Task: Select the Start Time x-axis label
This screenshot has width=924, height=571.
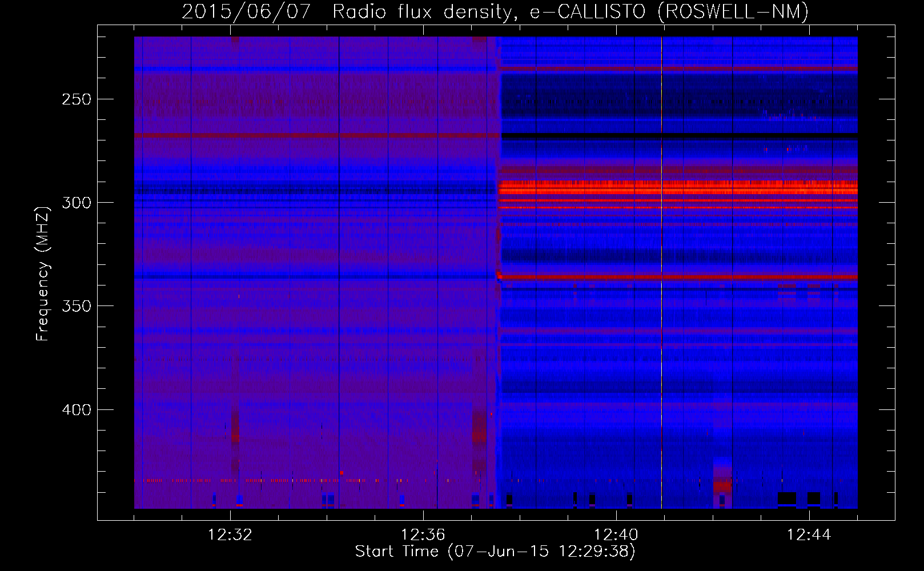Action: pyautogui.click(x=495, y=552)
